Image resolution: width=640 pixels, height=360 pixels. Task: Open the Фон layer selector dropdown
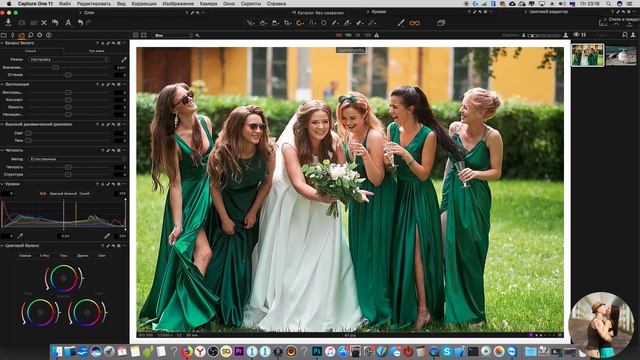(x=173, y=35)
